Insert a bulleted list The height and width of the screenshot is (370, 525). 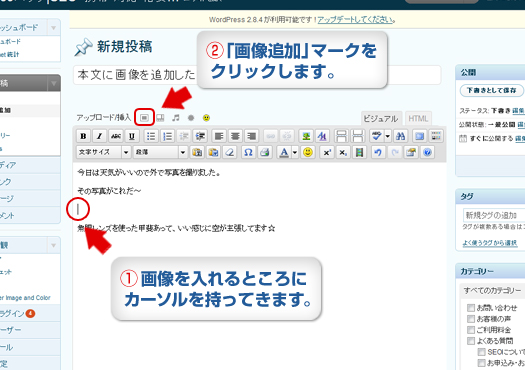click(x=151, y=136)
